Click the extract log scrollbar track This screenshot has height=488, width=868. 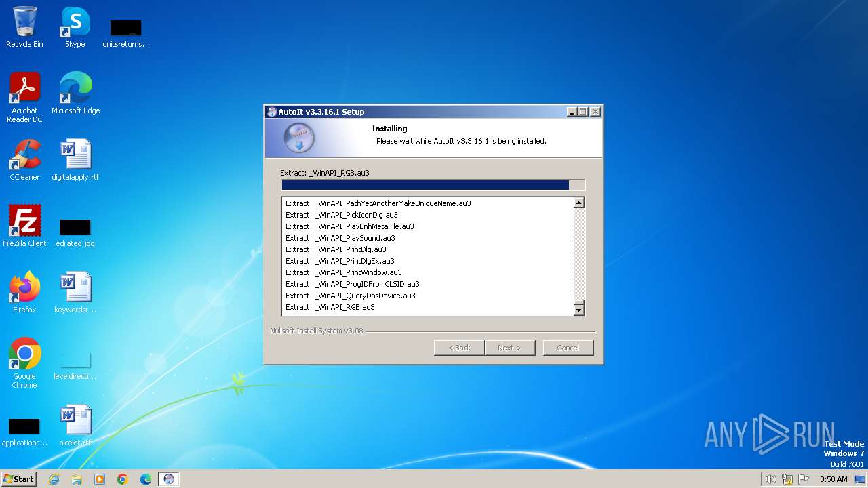coord(578,254)
